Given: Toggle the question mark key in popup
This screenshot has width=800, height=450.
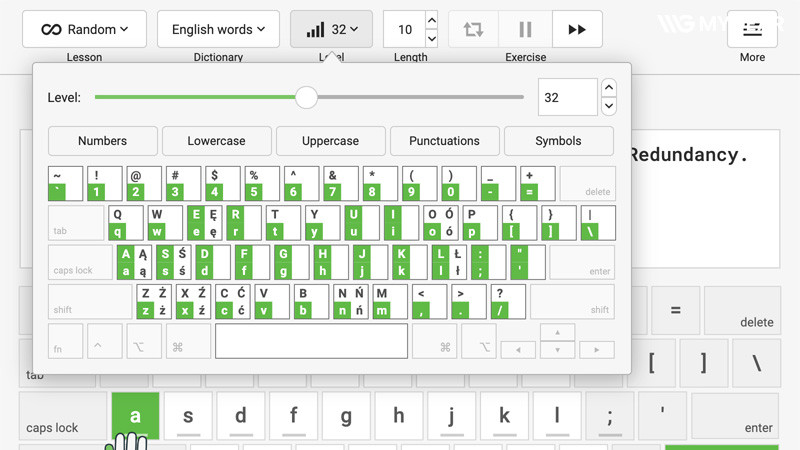Looking at the screenshot, I should [x=500, y=294].
